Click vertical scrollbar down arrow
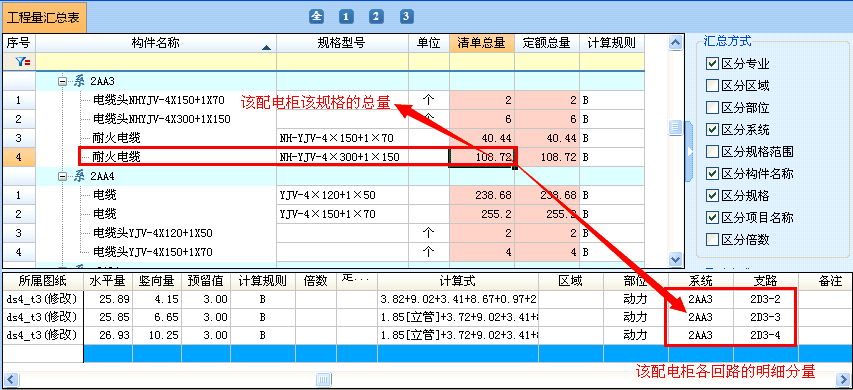Screen dimensions: 853x390 coord(675,259)
